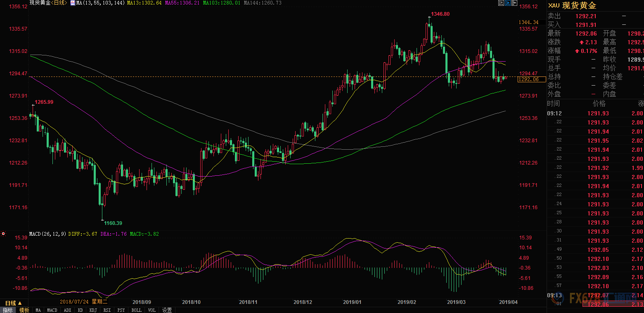Image resolution: width=644 pixels, height=313 pixels.
Task: Click the 2018/12 time axis label
Action: [x=303, y=302]
